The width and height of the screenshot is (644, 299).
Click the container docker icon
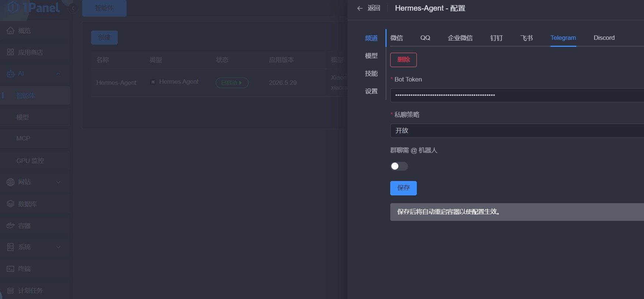(x=10, y=226)
